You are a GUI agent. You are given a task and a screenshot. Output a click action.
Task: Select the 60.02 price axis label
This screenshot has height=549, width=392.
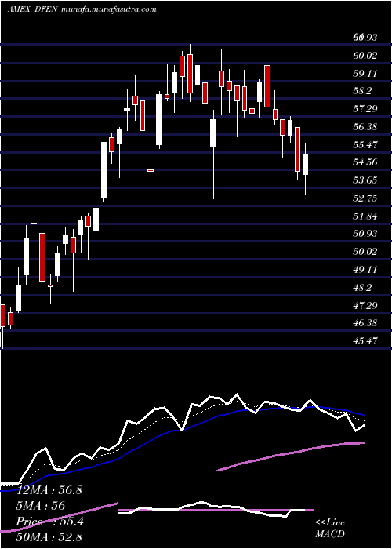pyautogui.click(x=365, y=55)
